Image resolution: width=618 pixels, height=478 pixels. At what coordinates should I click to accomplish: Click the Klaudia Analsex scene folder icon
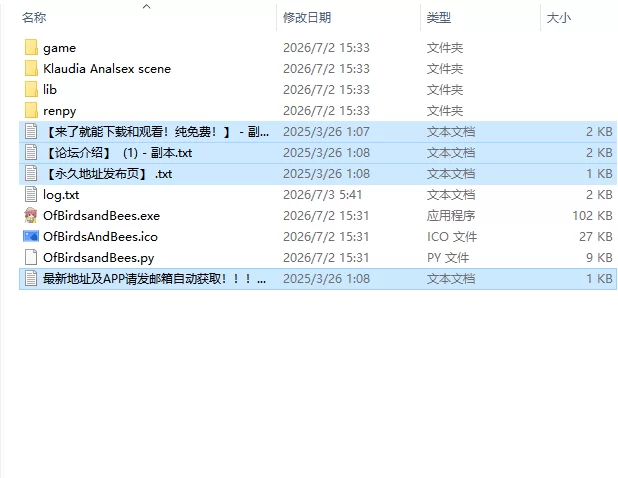coord(31,69)
